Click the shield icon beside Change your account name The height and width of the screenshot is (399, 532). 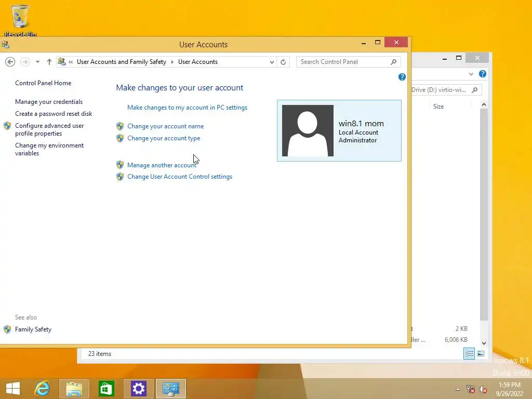point(120,126)
